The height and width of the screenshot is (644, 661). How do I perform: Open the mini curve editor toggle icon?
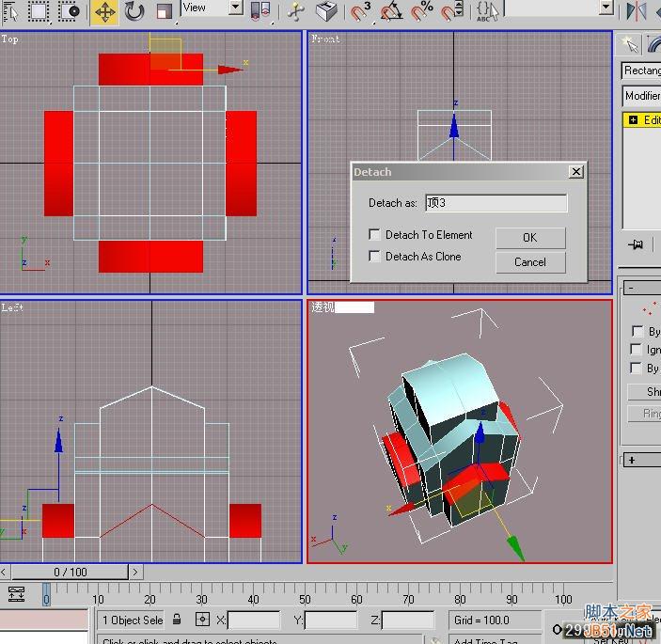pyautogui.click(x=16, y=594)
